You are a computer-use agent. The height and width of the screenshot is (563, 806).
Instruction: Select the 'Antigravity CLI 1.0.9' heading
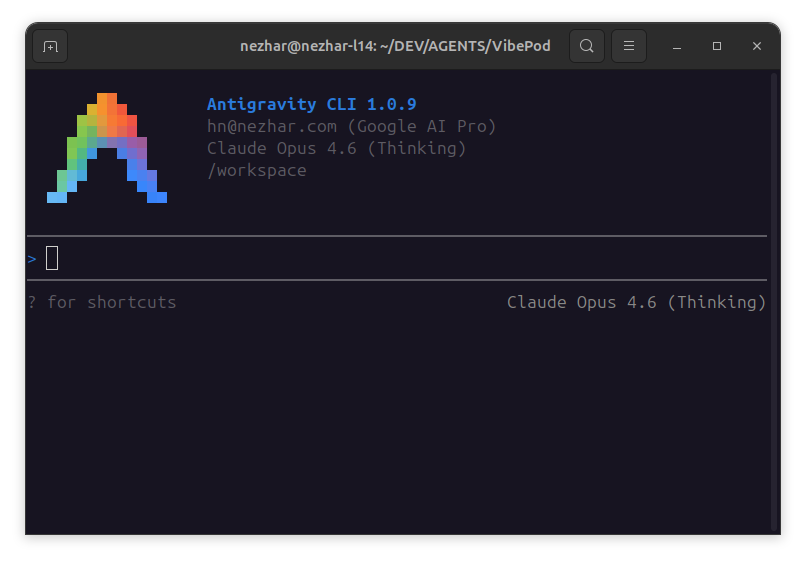(x=312, y=104)
